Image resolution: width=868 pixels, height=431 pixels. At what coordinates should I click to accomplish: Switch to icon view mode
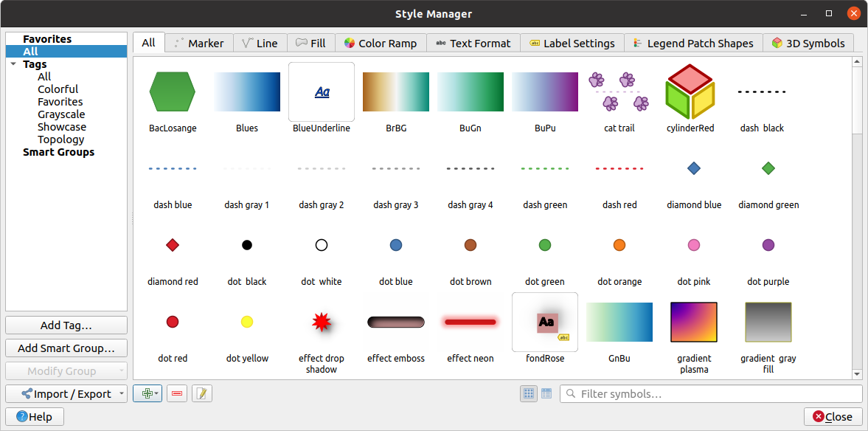click(x=528, y=393)
